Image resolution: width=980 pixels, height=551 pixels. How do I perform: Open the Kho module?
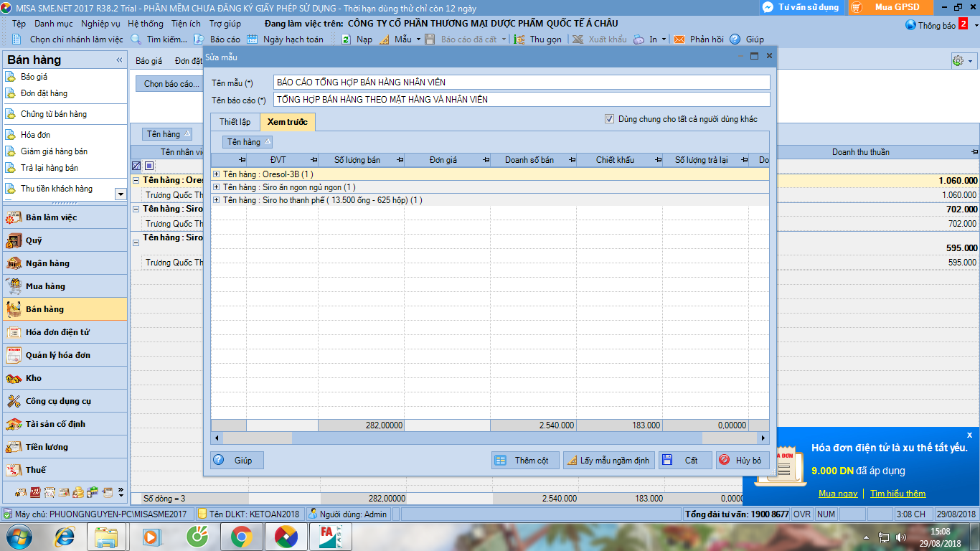pyautogui.click(x=65, y=378)
